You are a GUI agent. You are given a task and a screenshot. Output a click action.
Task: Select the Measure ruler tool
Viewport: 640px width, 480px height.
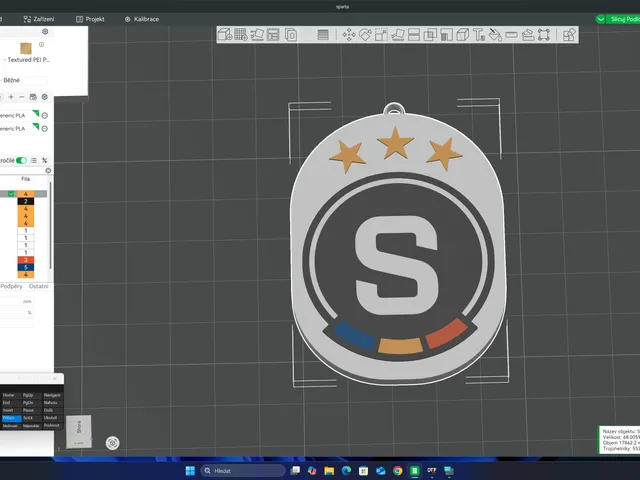coord(511,35)
